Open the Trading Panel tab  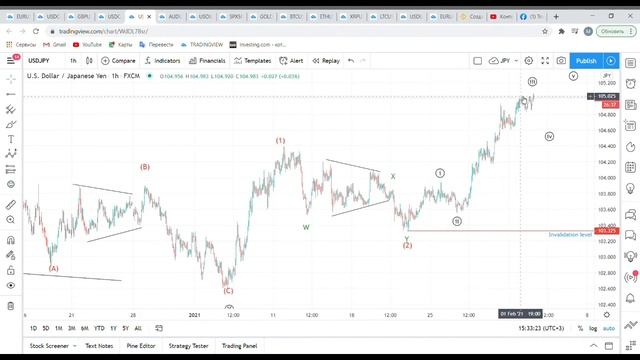tap(239, 346)
